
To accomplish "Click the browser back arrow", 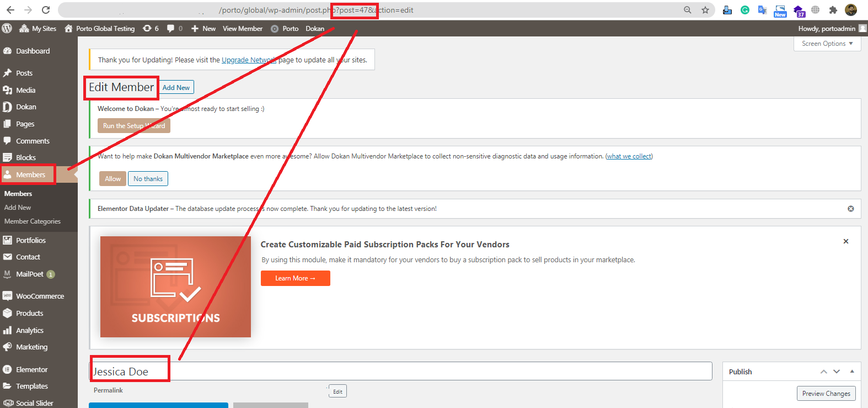I will pos(10,10).
